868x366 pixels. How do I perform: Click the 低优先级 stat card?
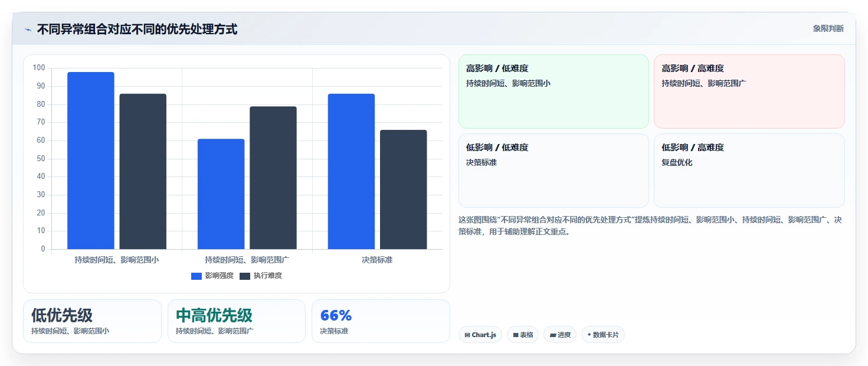(92, 321)
